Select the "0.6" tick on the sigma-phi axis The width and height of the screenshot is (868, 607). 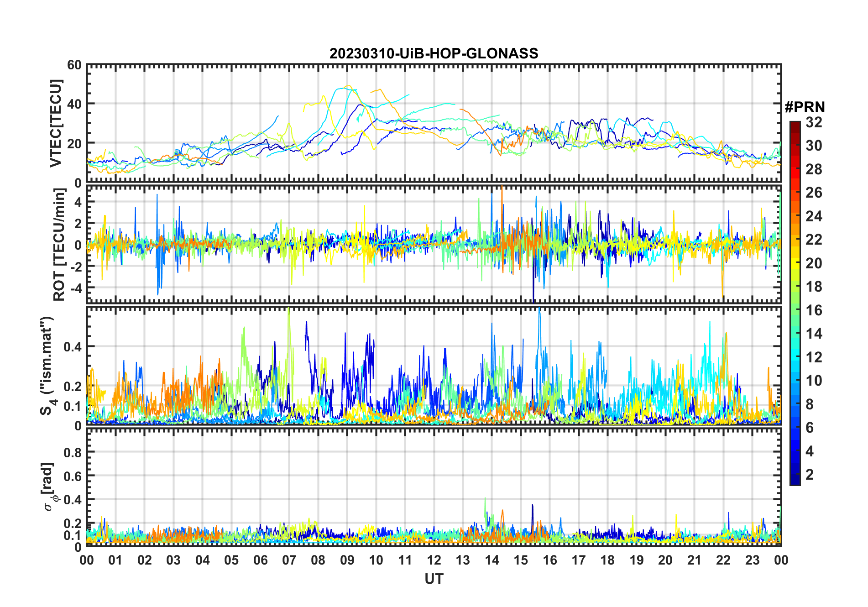click(73, 476)
